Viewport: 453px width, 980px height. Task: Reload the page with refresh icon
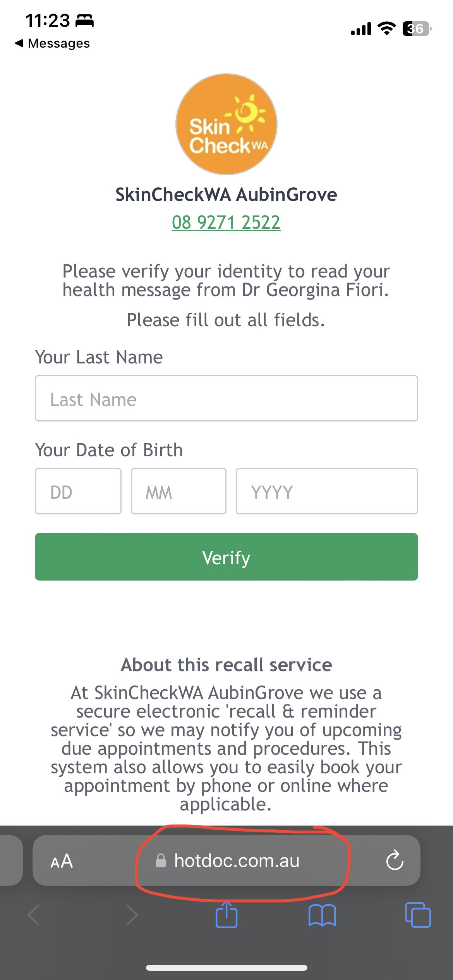pyautogui.click(x=395, y=860)
